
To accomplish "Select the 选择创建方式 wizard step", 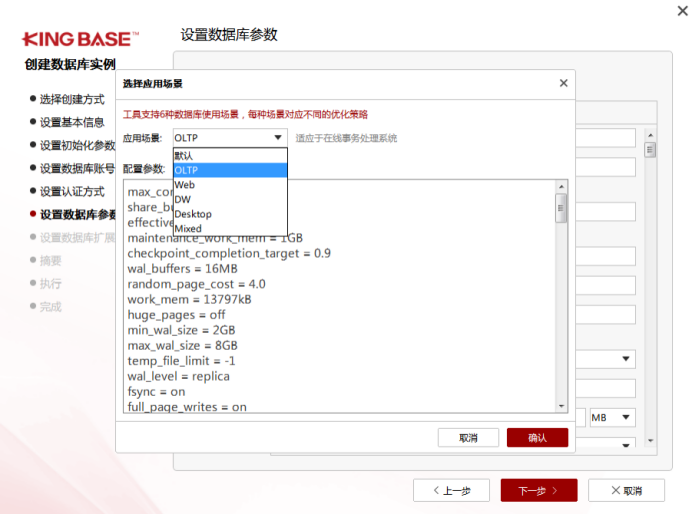I will pyautogui.click(x=72, y=99).
